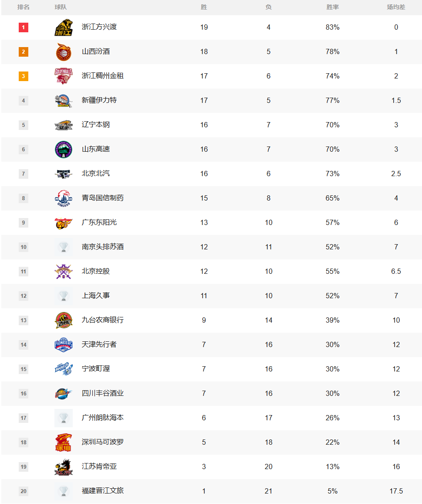Click the 胜率 column header

coord(332,7)
